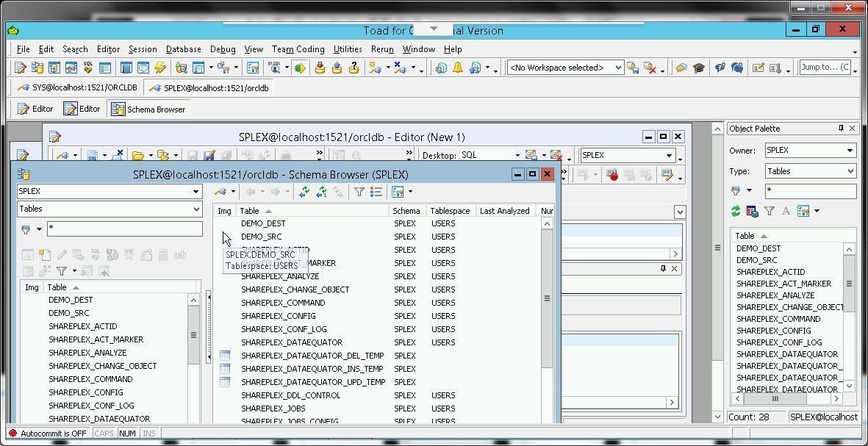Screen dimensions: 868x446
Task: Click the Rollback icon with the blue up arrow
Action: point(337,68)
